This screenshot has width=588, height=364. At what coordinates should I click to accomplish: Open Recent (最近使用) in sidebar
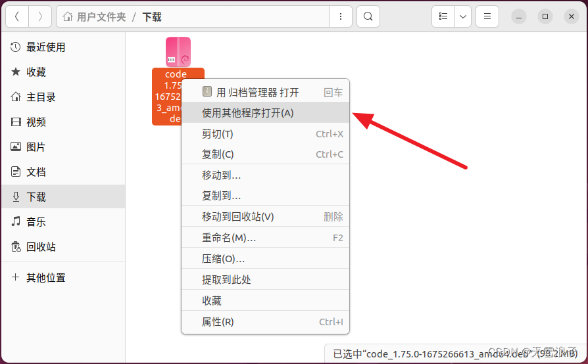click(x=45, y=47)
